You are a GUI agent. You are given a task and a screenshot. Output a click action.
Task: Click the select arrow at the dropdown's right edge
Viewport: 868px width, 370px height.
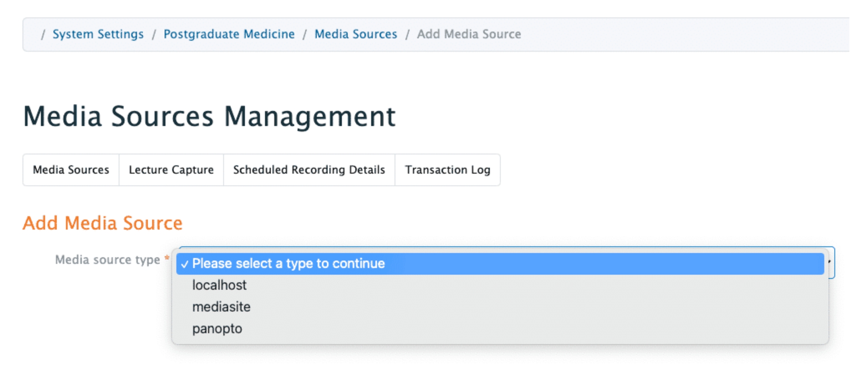(x=830, y=262)
